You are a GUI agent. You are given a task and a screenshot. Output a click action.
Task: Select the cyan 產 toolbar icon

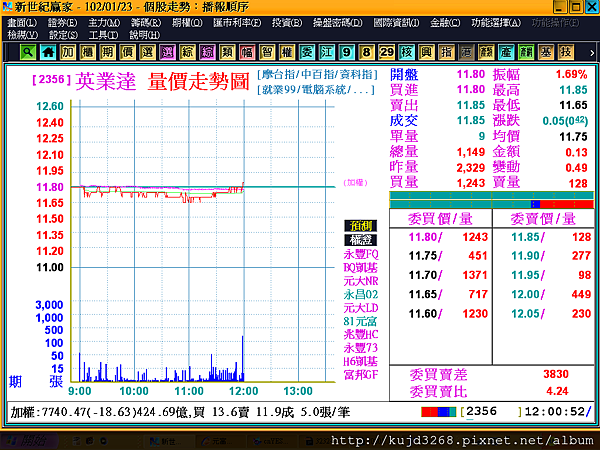(x=506, y=52)
